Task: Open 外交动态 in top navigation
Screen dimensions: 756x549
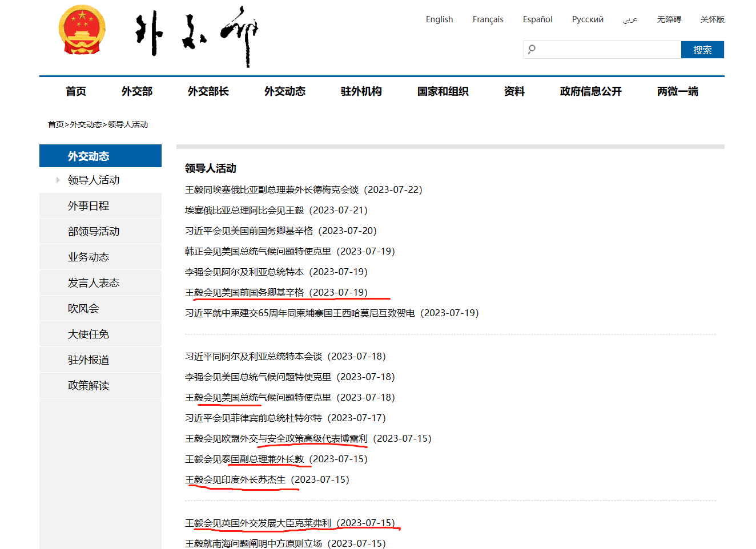Action: tap(285, 91)
